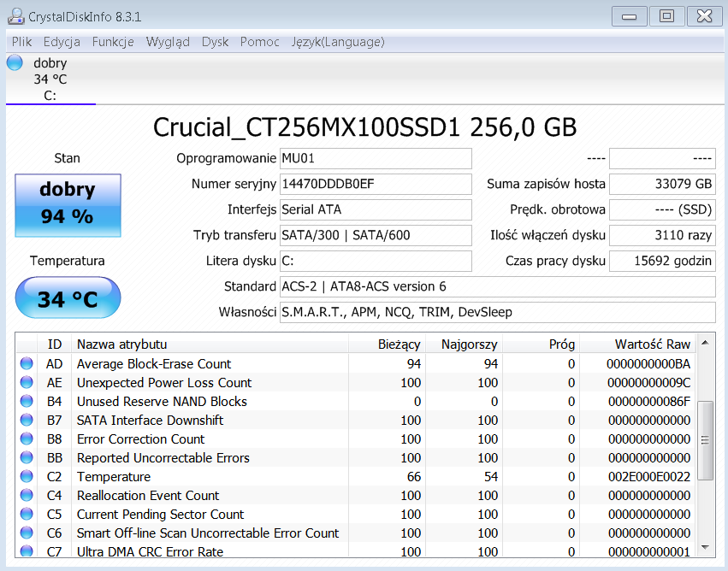Click the Ilość włączeń dysku value 3110 razy

(662, 236)
